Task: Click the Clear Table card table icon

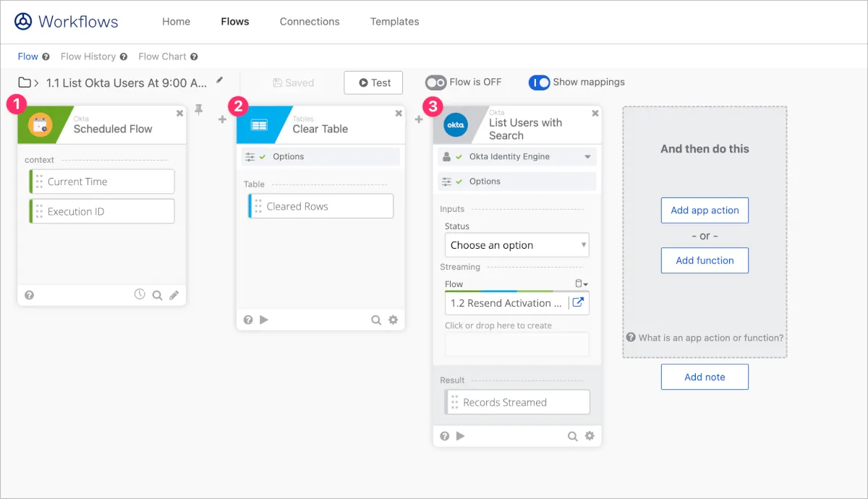Action: coord(260,125)
